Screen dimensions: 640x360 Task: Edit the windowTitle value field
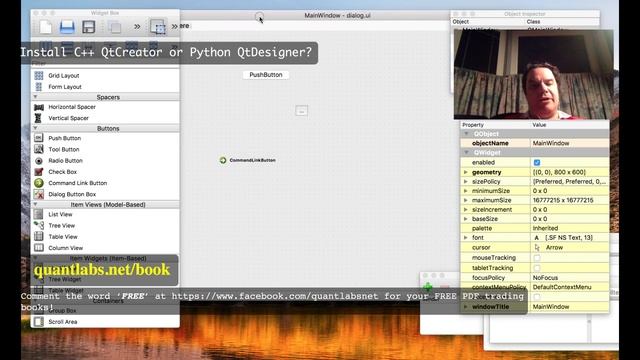(x=569, y=307)
